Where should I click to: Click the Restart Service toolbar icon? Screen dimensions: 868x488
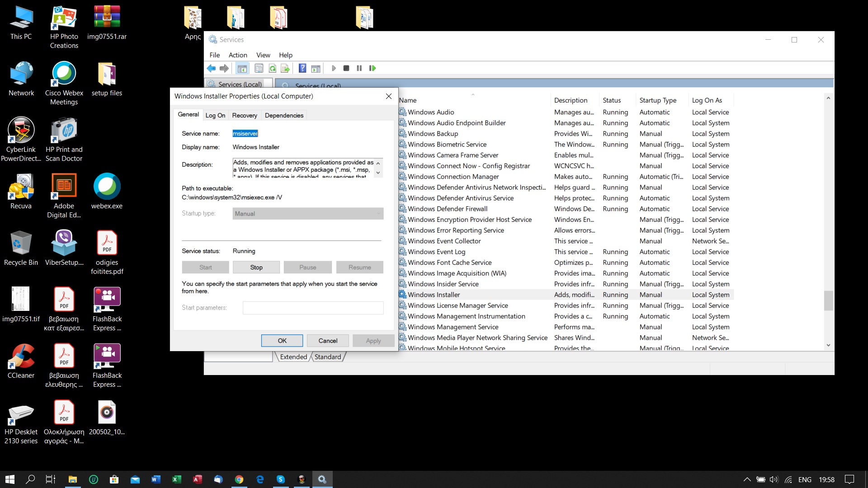[x=373, y=68]
